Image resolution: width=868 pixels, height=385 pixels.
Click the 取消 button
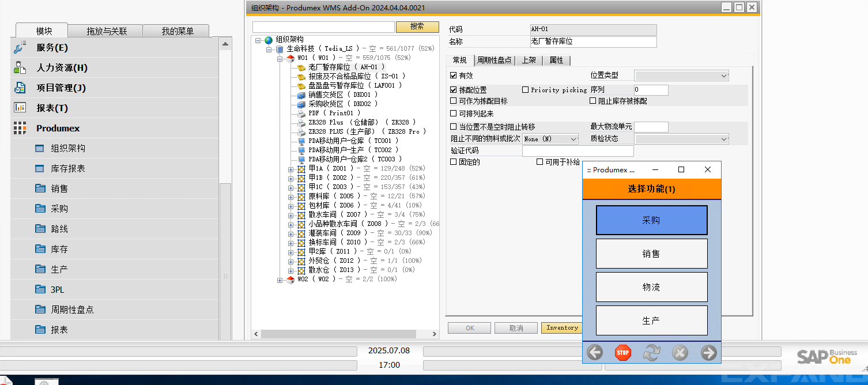(x=516, y=328)
